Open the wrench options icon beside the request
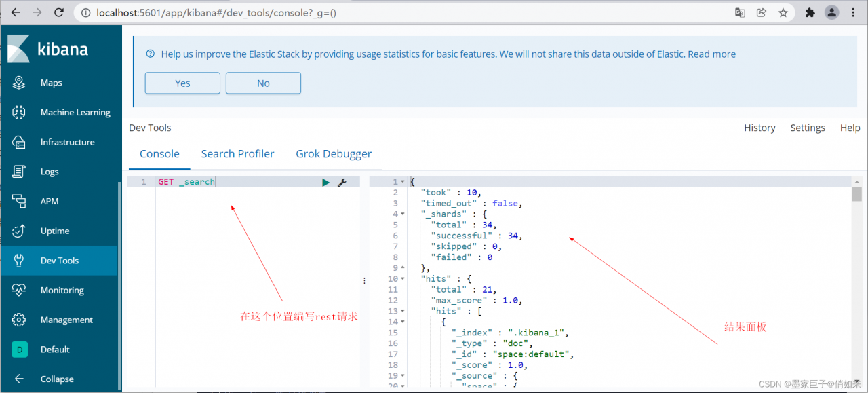Image resolution: width=868 pixels, height=393 pixels. click(x=342, y=182)
